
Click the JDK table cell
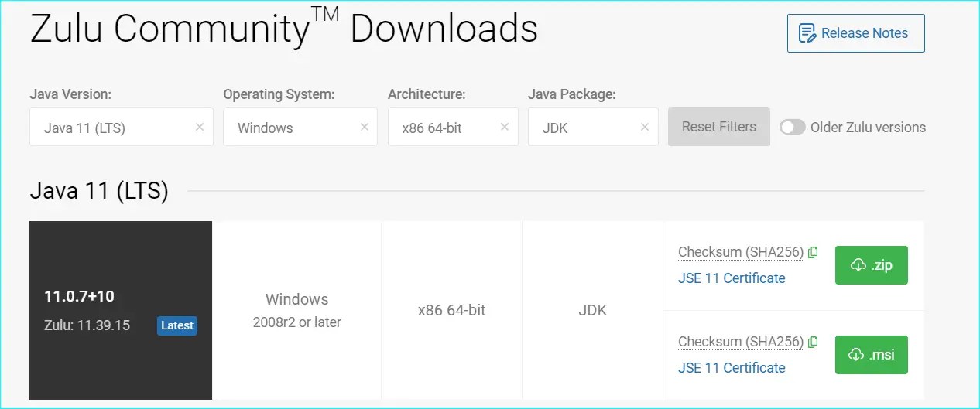(x=593, y=310)
